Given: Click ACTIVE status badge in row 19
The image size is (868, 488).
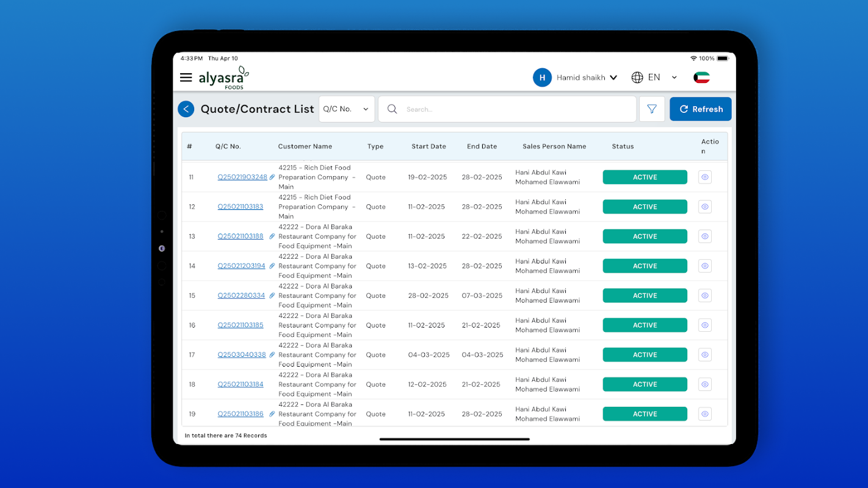Looking at the screenshot, I should [645, 414].
